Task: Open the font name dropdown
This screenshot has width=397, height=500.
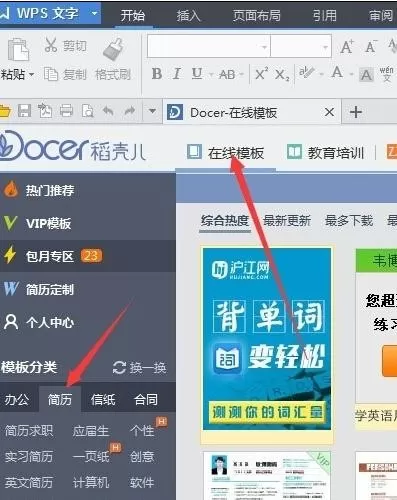Action: click(x=264, y=47)
